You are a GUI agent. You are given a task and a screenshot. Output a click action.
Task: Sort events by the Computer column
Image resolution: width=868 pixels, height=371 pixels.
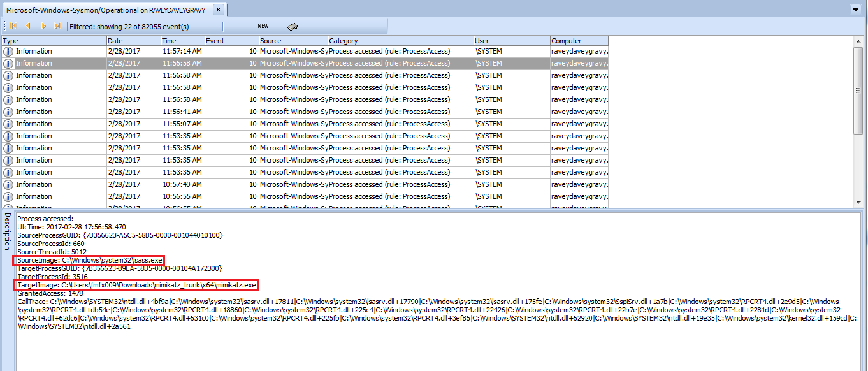point(579,41)
